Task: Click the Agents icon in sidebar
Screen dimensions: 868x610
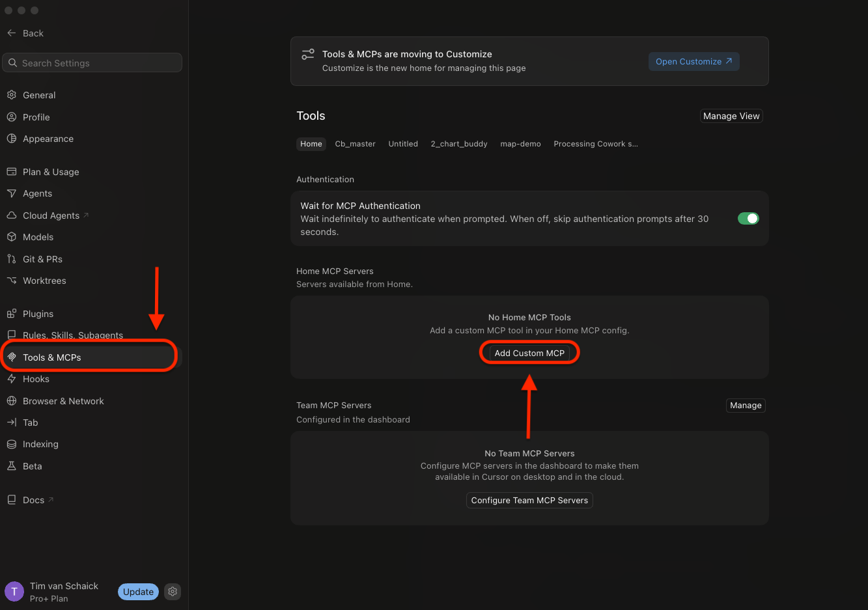Action: coord(12,193)
